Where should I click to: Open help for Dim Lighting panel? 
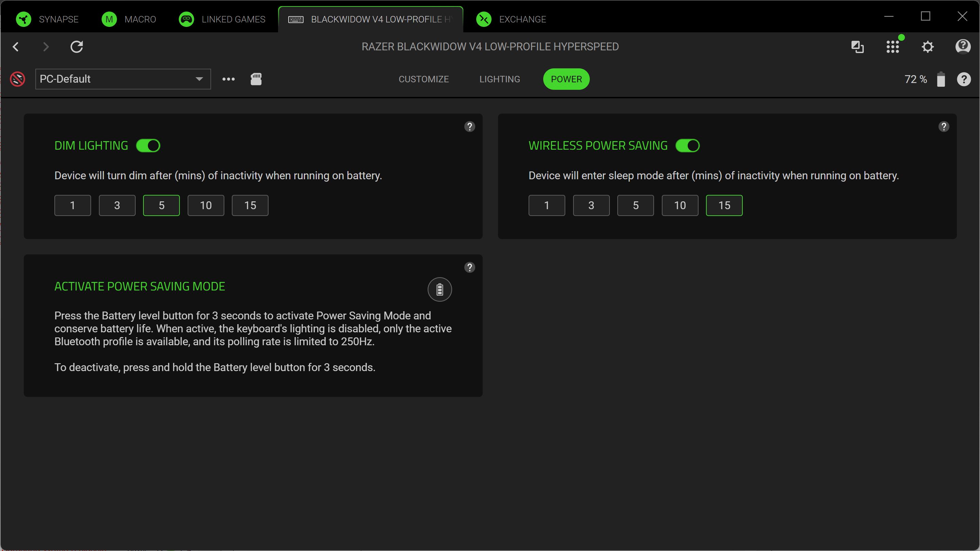tap(470, 127)
